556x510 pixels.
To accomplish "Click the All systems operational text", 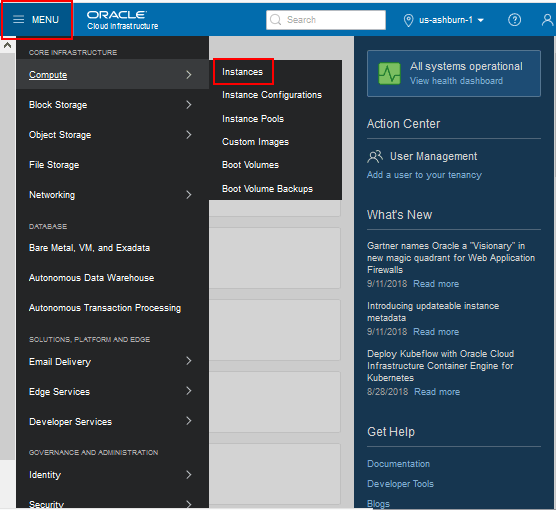I will 466,66.
